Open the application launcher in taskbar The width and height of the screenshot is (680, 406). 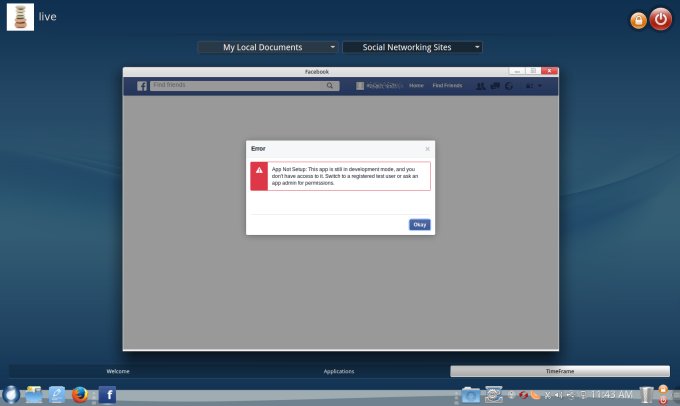click(x=11, y=395)
